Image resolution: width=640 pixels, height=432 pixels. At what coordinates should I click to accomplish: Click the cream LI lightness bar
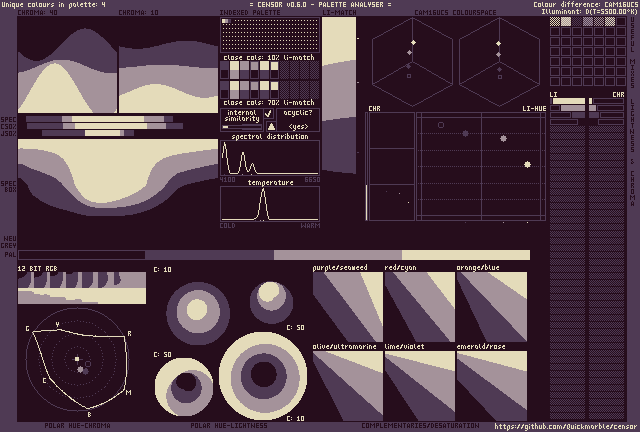click(x=569, y=101)
